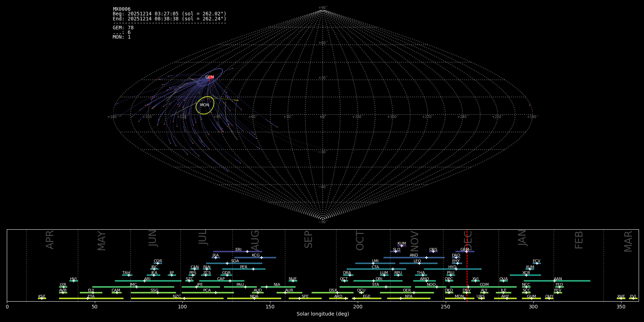The image size is (644, 322).
Task: Click the red dashed current-date line in the timeline
Action: pos(467,272)
